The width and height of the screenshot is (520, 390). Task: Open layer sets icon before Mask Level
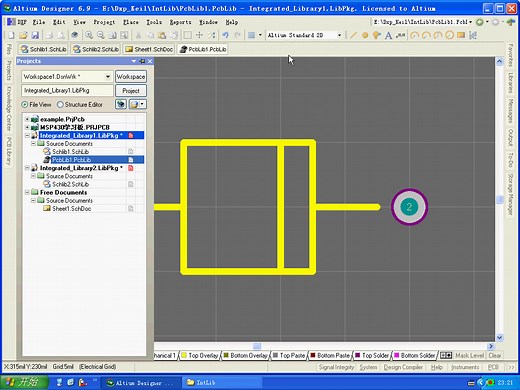click(x=446, y=355)
